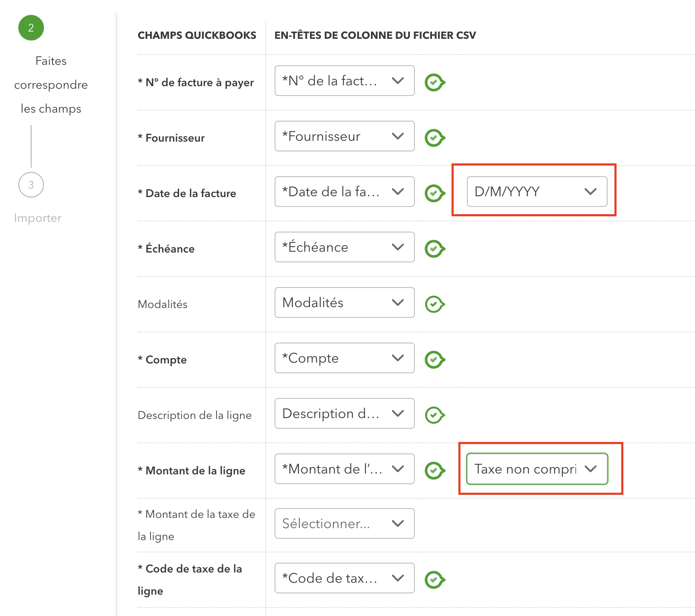Click green checkmark icon in Modalités row
Viewport: 695px width, 616px height.
pyautogui.click(x=434, y=304)
